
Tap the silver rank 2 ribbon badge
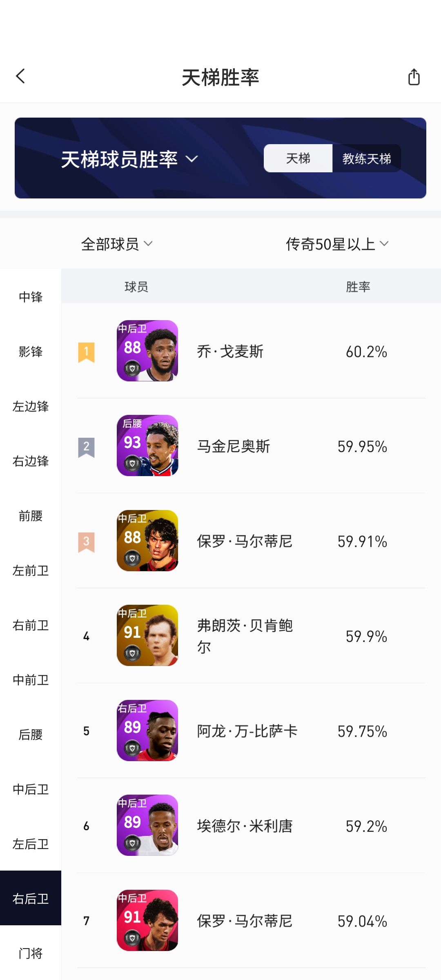click(x=86, y=447)
